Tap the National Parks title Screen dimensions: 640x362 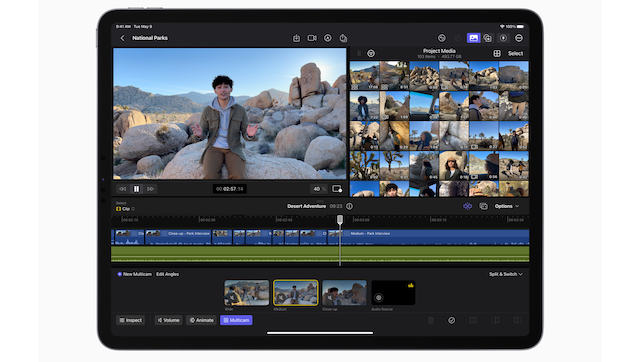coord(150,38)
